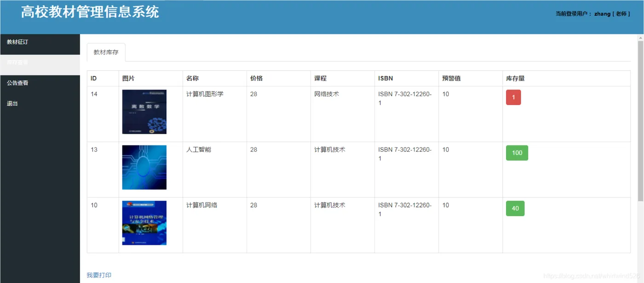Click the red stock badge showing 1
The height and width of the screenshot is (283, 644).
click(x=513, y=98)
